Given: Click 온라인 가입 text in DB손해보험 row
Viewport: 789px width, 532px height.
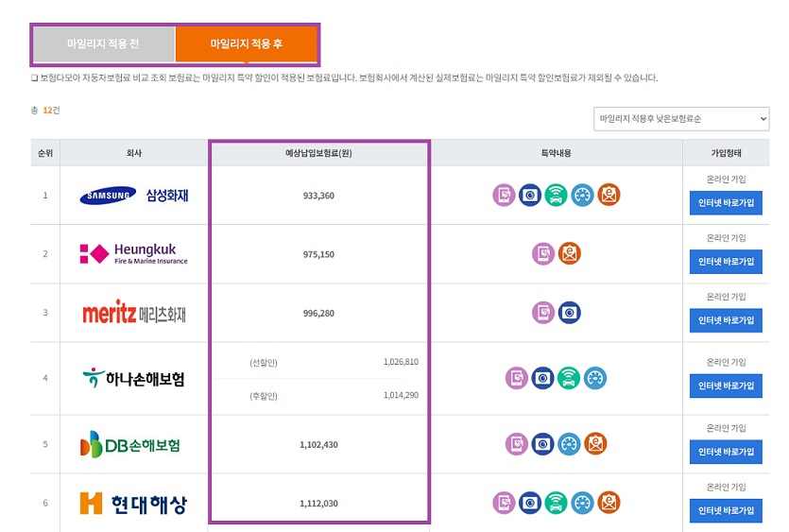Looking at the screenshot, I should (x=726, y=428).
